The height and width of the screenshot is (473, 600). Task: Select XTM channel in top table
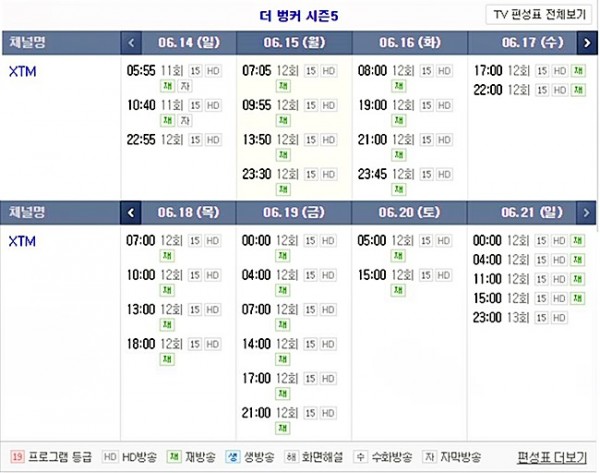click(x=23, y=72)
